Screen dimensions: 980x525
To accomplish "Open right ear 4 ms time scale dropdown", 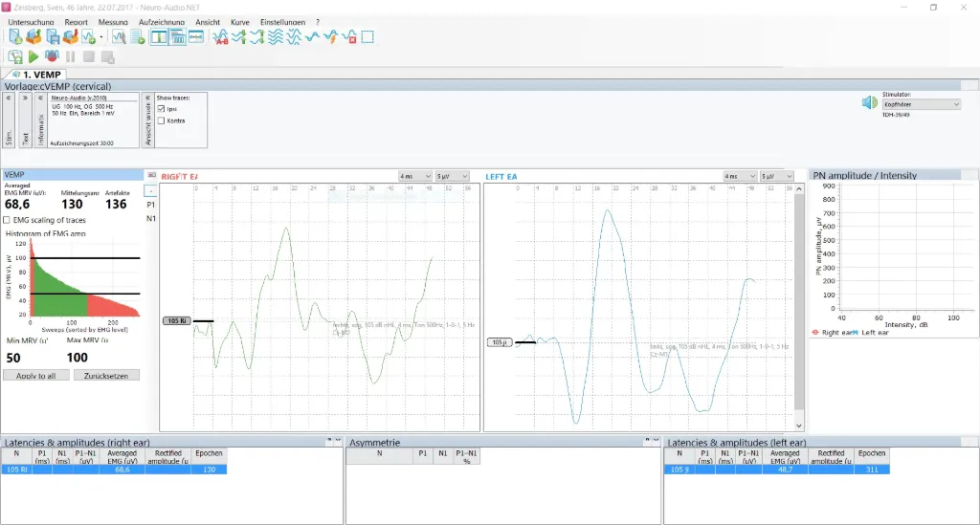I will (415, 177).
